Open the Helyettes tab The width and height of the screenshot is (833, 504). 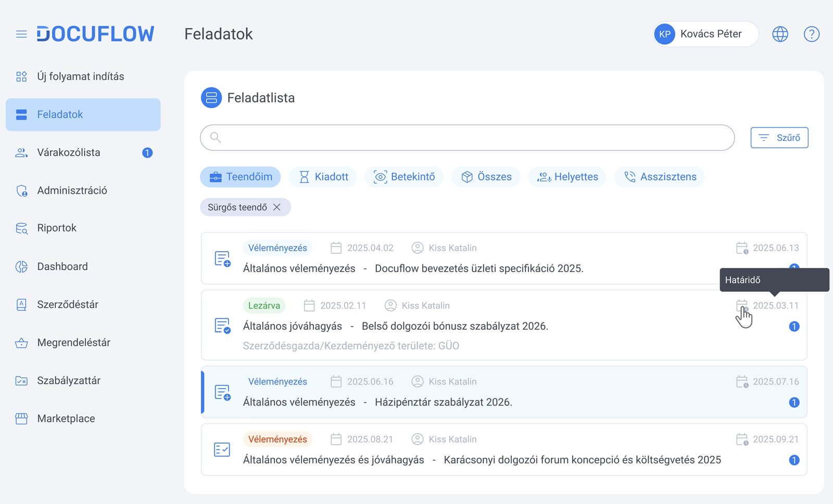click(x=567, y=177)
